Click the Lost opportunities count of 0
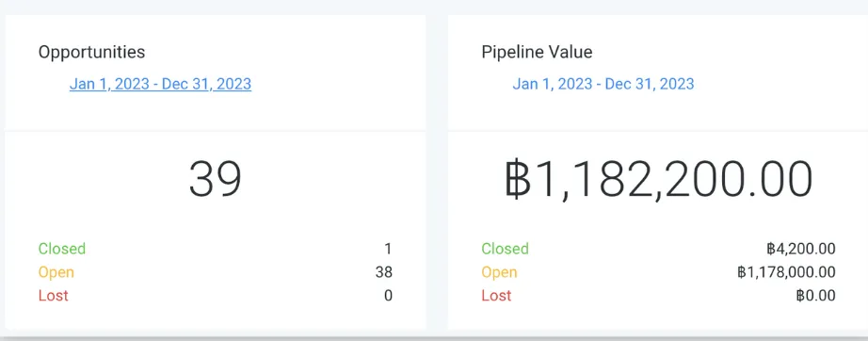Viewport: 868px width, 341px height. pyautogui.click(x=388, y=296)
